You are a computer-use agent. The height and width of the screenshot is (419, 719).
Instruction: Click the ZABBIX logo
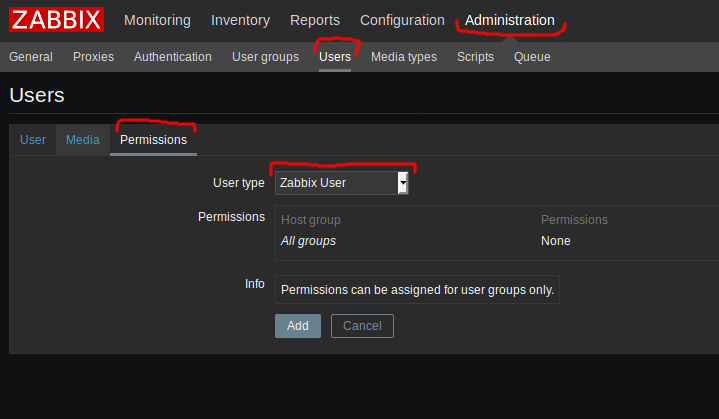pos(57,20)
